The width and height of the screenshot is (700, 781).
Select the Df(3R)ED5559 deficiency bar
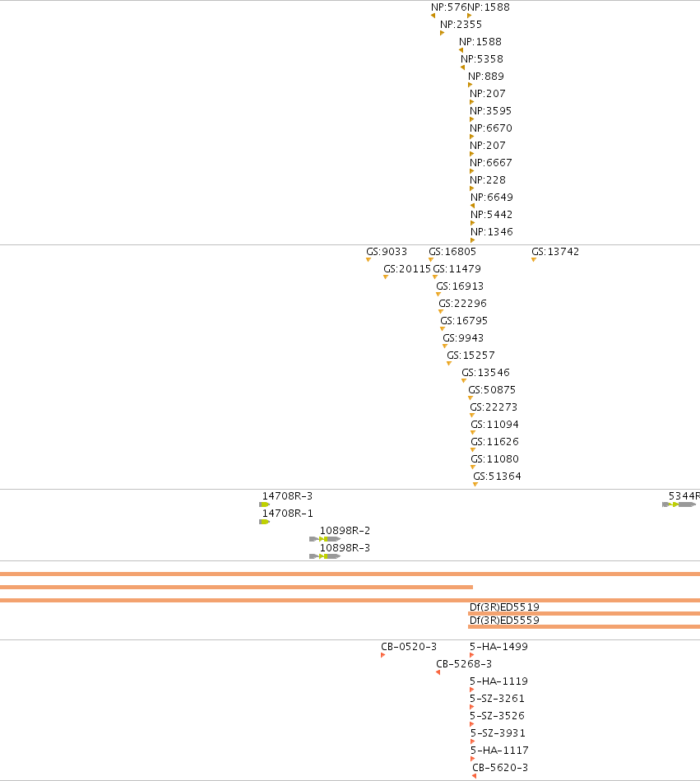(x=584, y=626)
